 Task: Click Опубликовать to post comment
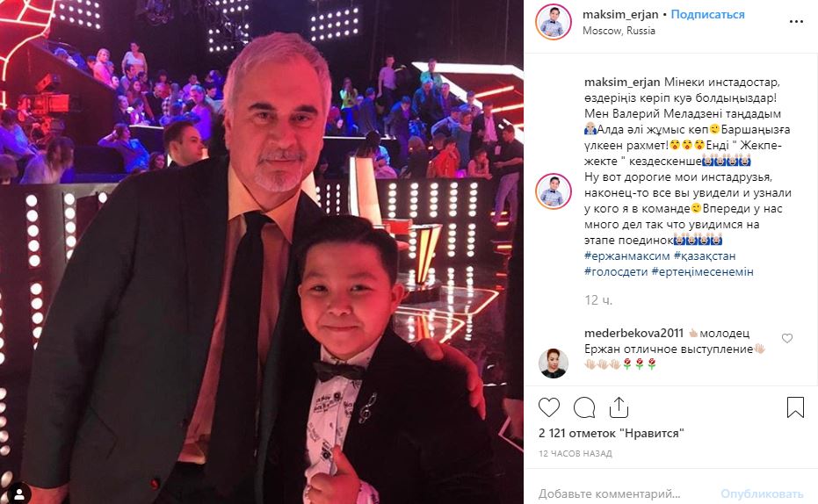click(762, 493)
